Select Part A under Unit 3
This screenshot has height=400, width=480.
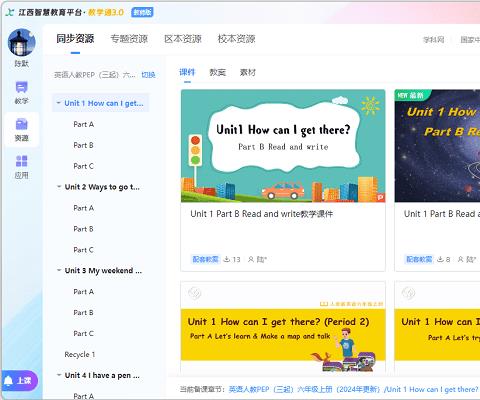pos(84,291)
